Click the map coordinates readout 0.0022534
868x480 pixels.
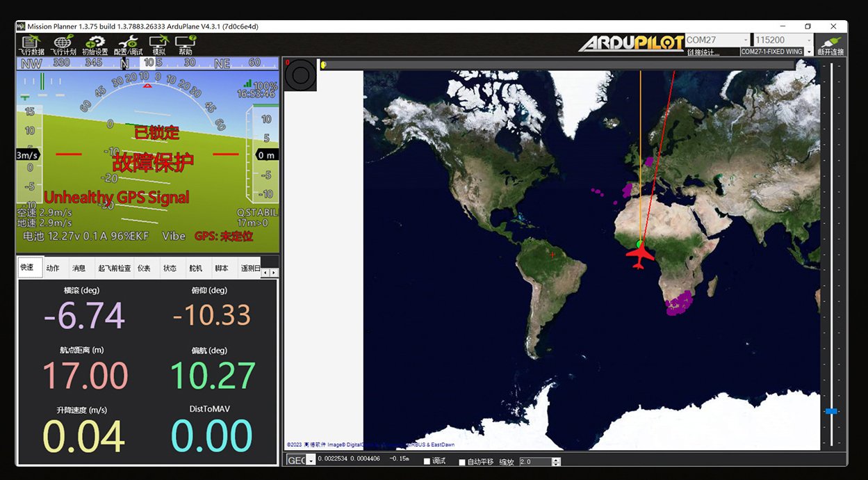[334, 459]
